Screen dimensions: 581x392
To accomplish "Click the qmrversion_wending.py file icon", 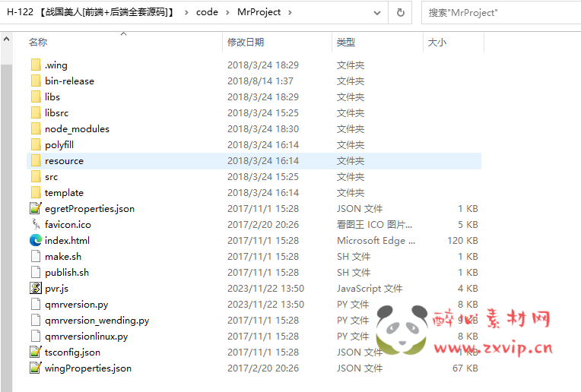I will point(36,320).
